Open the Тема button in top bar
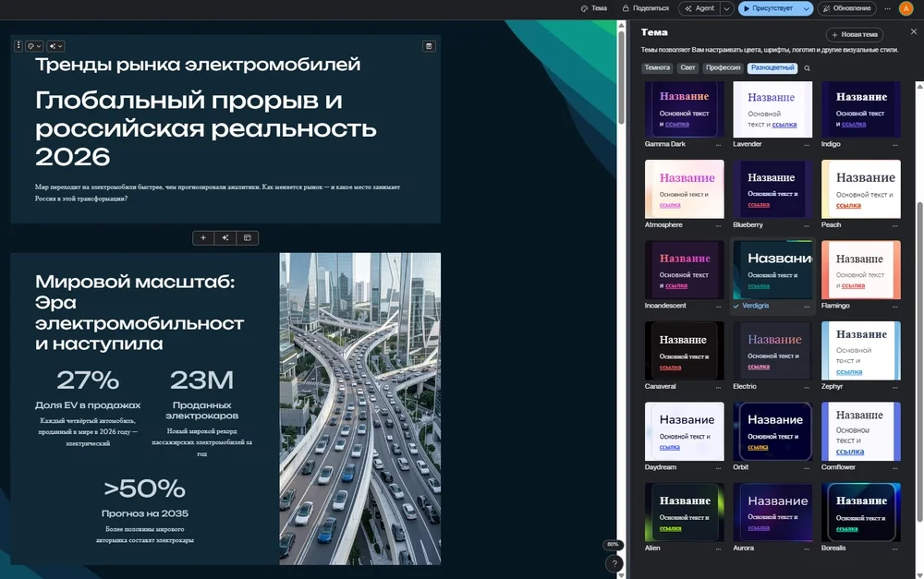Image resolution: width=924 pixels, height=579 pixels. coord(594,8)
